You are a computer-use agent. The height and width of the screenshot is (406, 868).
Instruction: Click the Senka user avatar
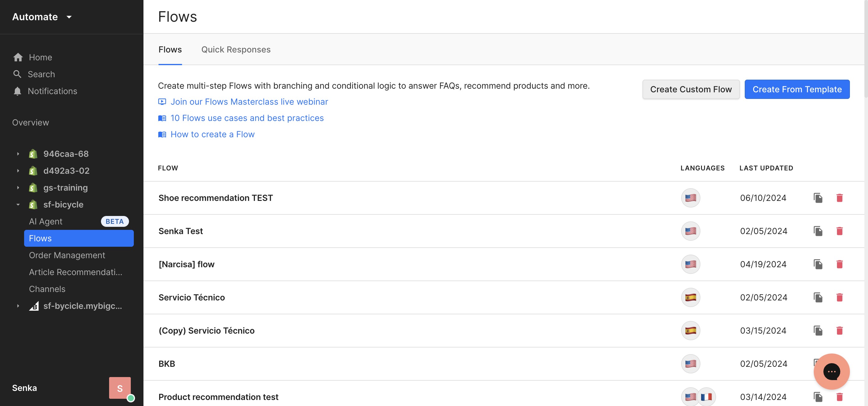(x=120, y=388)
